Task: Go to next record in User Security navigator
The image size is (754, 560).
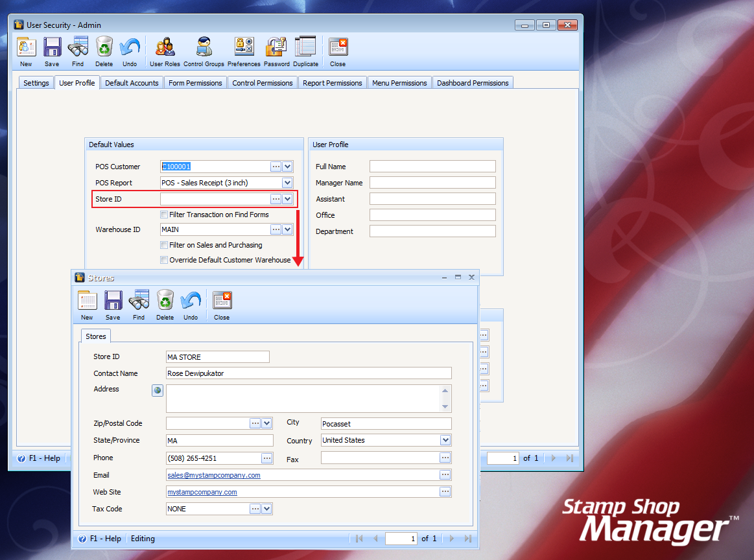Action: tap(554, 458)
